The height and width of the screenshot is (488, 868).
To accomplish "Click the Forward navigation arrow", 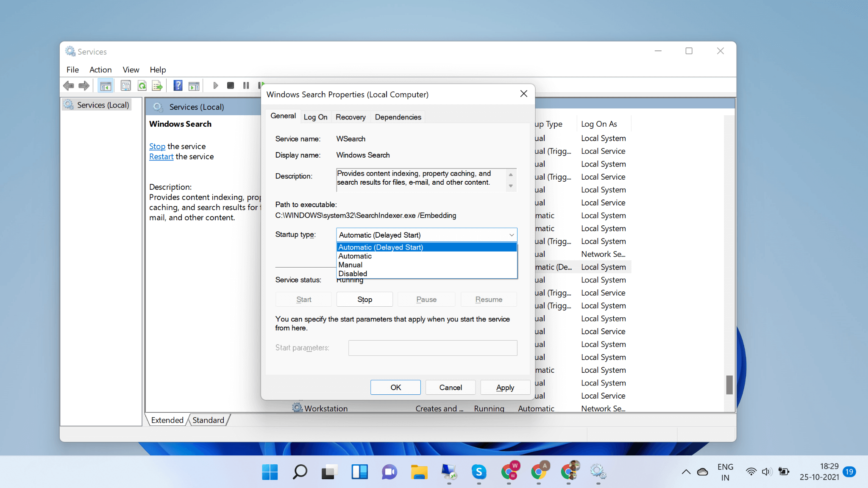I will [x=84, y=85].
